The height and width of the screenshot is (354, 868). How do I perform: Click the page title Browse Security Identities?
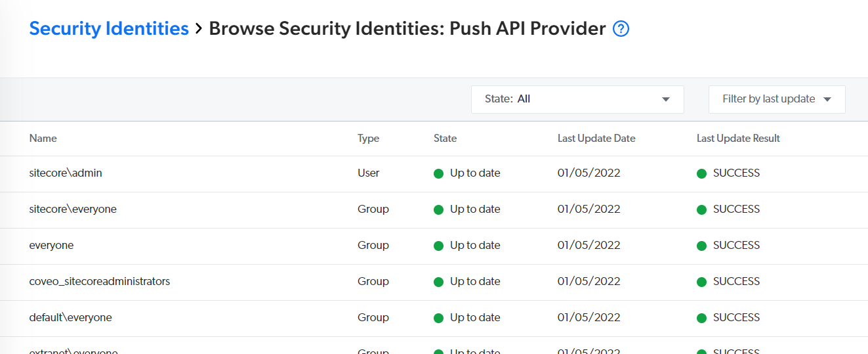click(x=407, y=29)
